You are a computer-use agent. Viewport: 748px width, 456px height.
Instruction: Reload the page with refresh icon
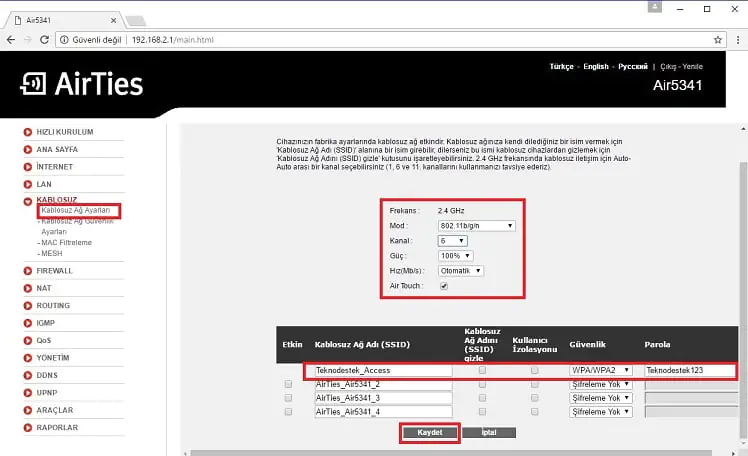coord(44,40)
